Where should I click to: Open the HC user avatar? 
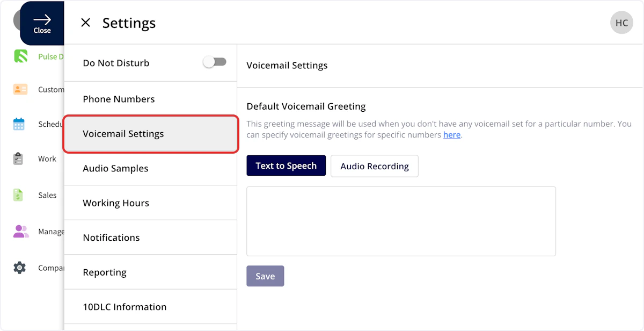pyautogui.click(x=621, y=23)
